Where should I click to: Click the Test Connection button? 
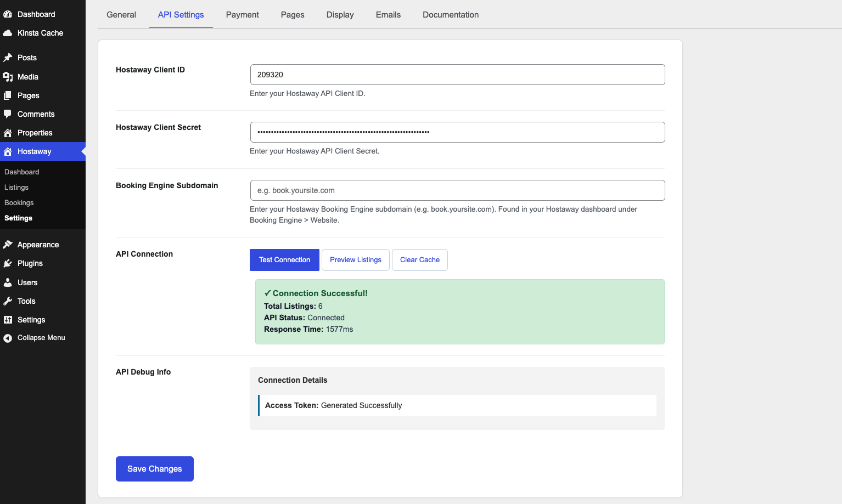[284, 260]
